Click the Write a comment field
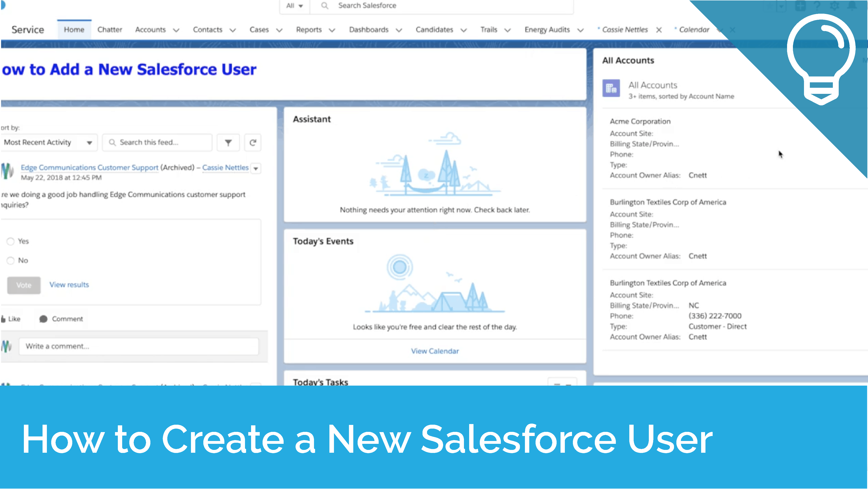The image size is (868, 489). [x=138, y=346]
